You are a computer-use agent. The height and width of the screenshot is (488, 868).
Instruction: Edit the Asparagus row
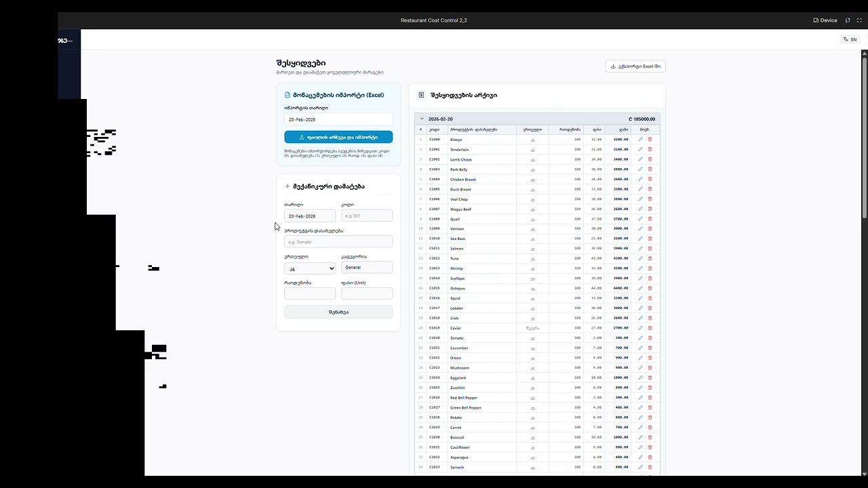tap(640, 457)
